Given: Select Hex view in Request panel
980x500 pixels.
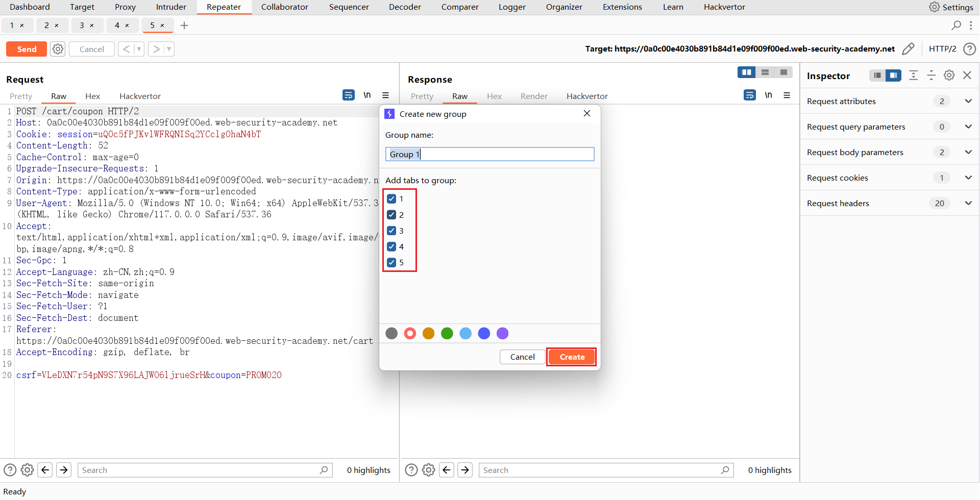Looking at the screenshot, I should coord(92,96).
